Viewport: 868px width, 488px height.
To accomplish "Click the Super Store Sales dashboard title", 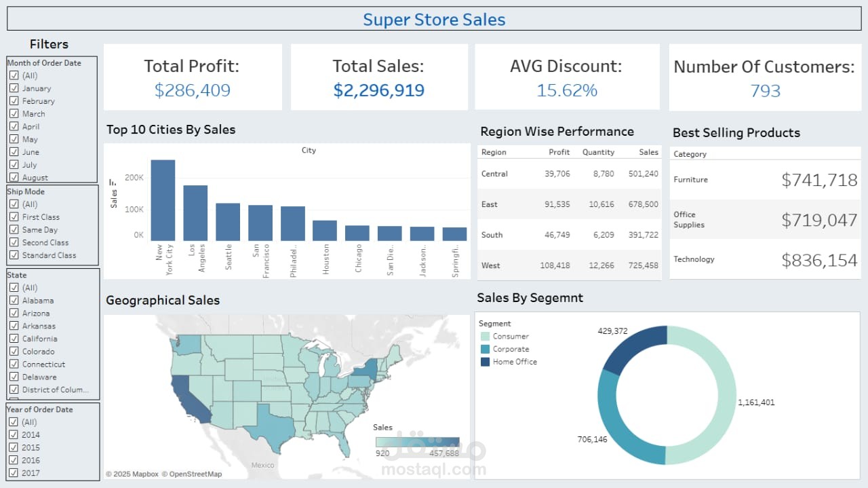I will [434, 19].
